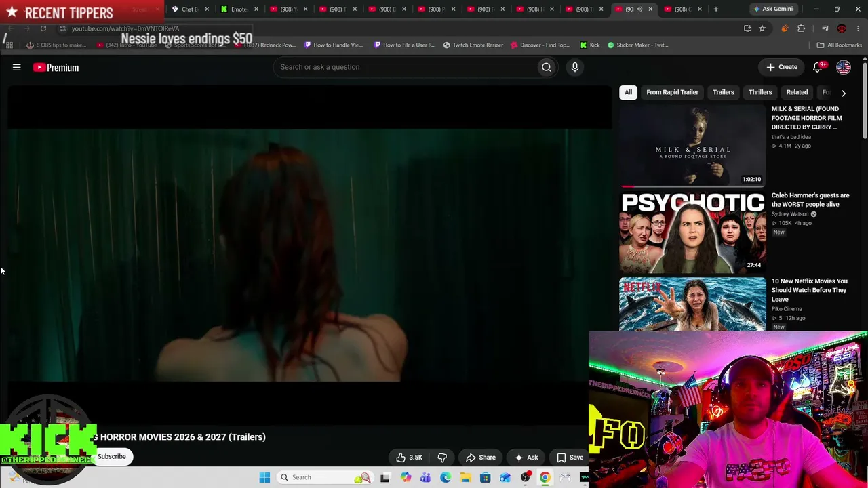The width and height of the screenshot is (868, 488).
Task: Open Discover - Find Top bookmark
Action: point(540,45)
